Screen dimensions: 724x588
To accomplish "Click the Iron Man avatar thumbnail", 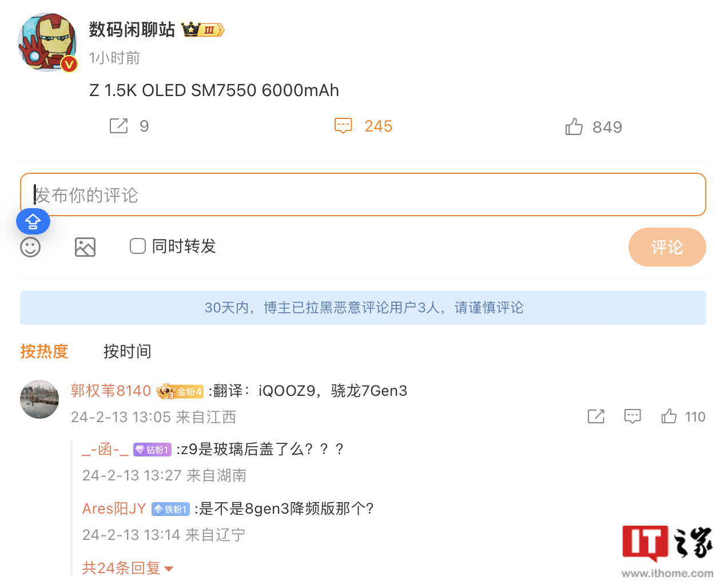I will [x=48, y=42].
